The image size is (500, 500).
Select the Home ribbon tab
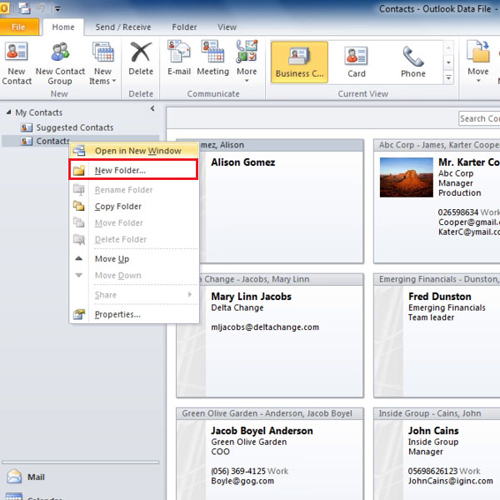click(x=63, y=27)
